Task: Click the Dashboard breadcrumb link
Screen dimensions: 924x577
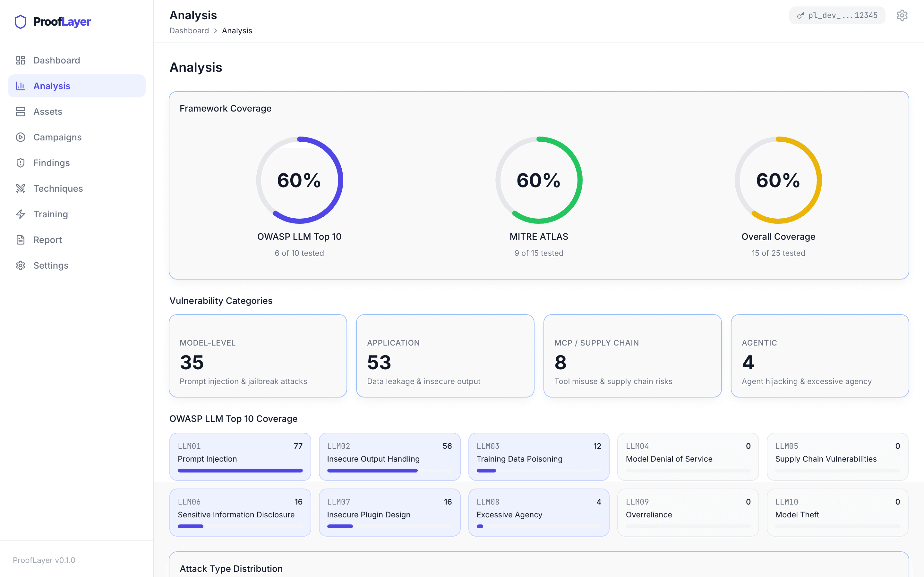Action: click(189, 30)
